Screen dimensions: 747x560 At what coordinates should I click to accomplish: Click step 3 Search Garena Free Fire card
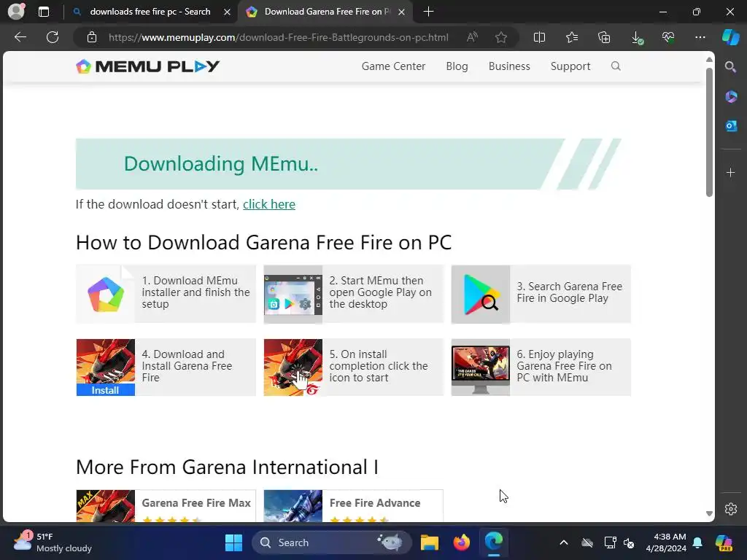541,294
